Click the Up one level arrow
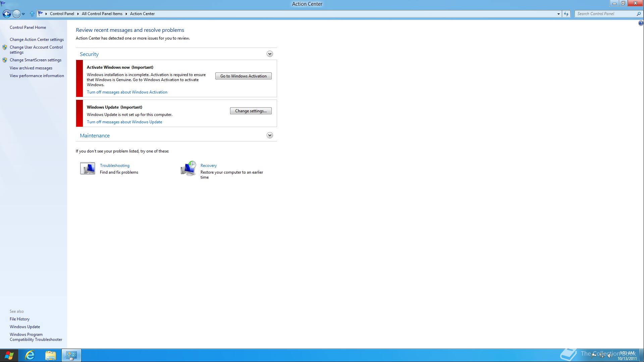644x362 pixels. [32, 14]
